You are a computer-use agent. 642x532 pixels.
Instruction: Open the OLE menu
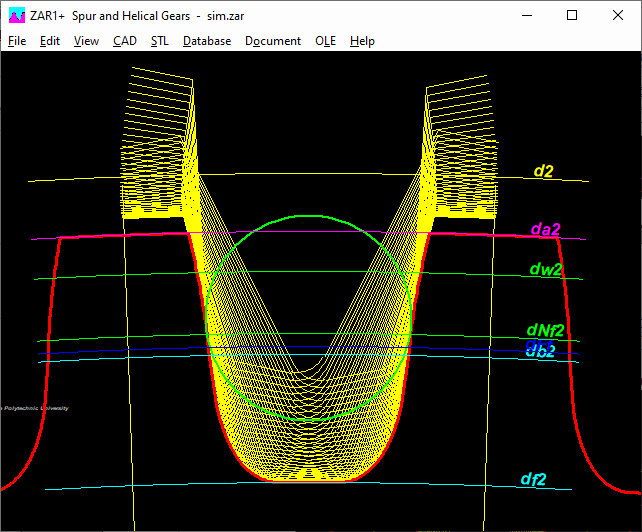click(x=326, y=41)
